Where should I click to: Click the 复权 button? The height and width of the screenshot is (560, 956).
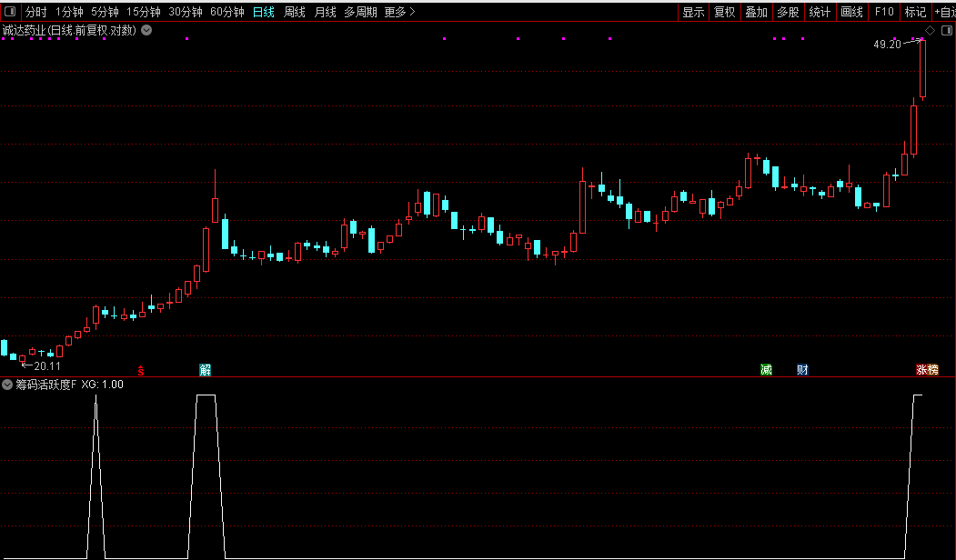click(724, 12)
